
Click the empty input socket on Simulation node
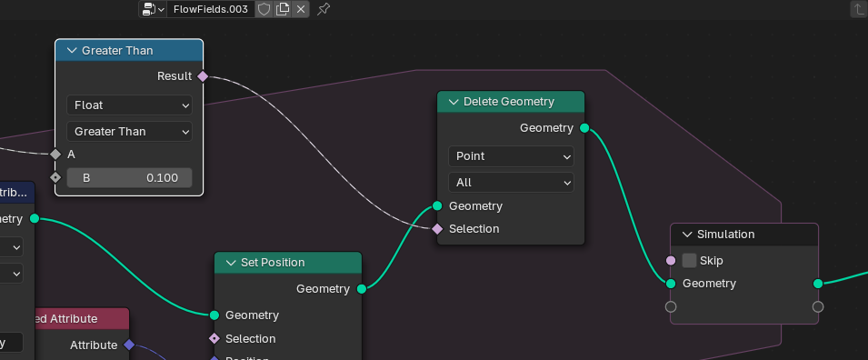(671, 307)
